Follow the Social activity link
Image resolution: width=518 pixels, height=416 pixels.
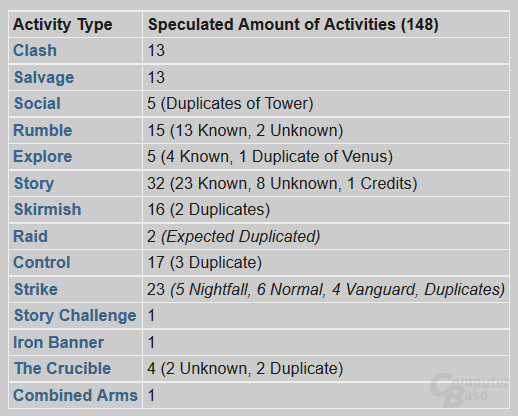pos(37,103)
